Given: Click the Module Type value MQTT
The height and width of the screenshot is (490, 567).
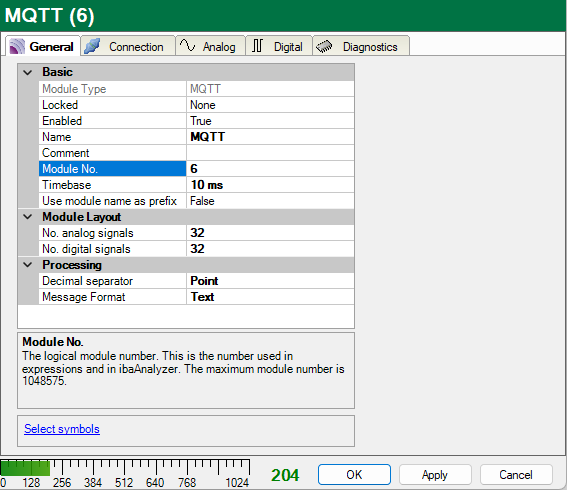Looking at the screenshot, I should (270, 89).
